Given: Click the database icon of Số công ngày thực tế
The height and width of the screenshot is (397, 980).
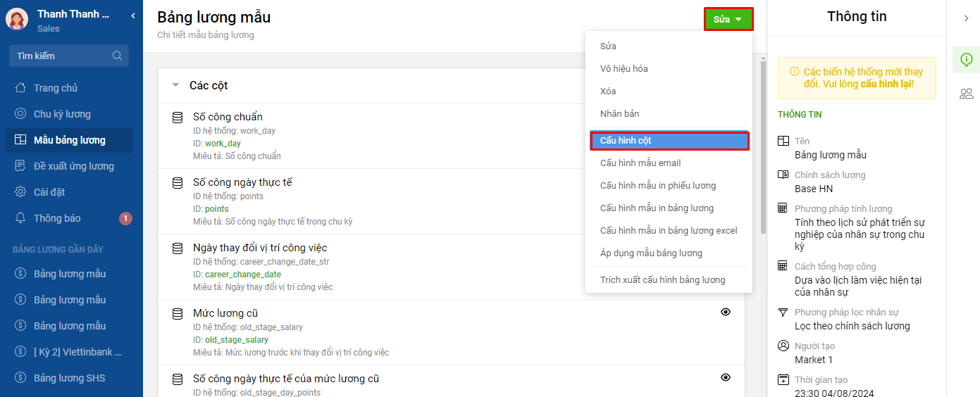Looking at the screenshot, I should 178,182.
